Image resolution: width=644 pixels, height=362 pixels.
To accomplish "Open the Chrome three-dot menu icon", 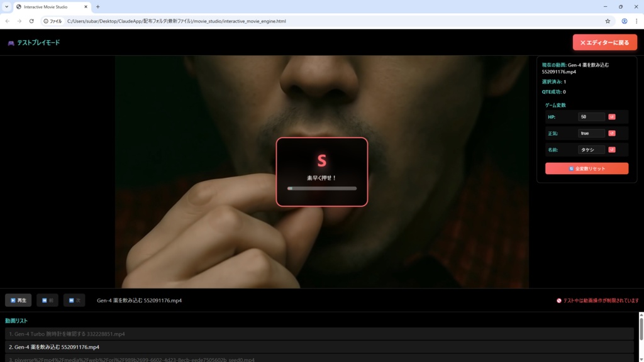I will coord(636,21).
